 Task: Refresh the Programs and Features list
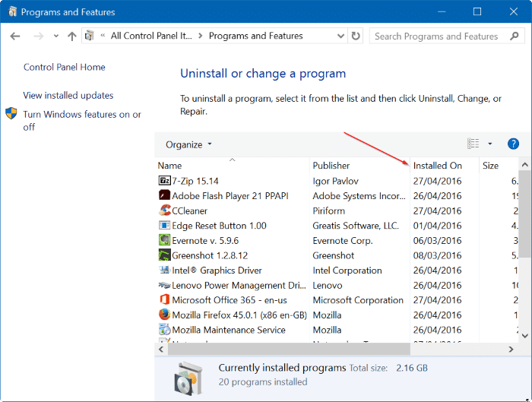click(x=356, y=36)
